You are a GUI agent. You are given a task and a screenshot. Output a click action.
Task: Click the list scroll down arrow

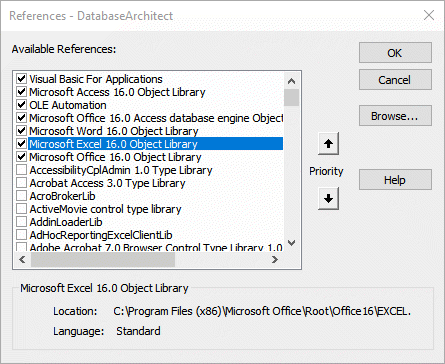tap(292, 243)
